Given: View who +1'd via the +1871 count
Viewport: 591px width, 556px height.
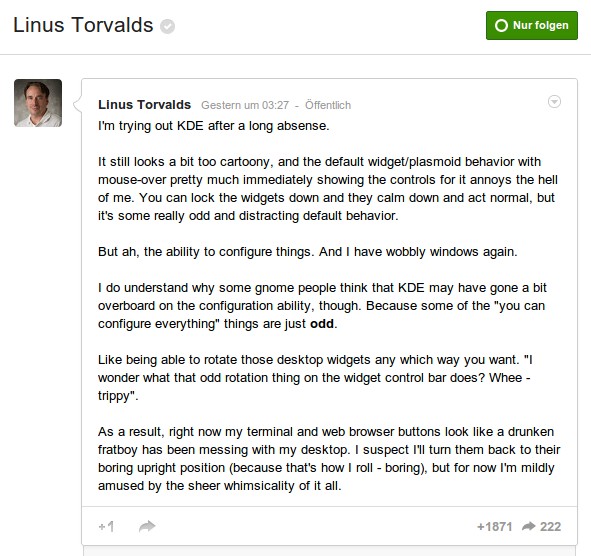Looking at the screenshot, I should pos(495,527).
